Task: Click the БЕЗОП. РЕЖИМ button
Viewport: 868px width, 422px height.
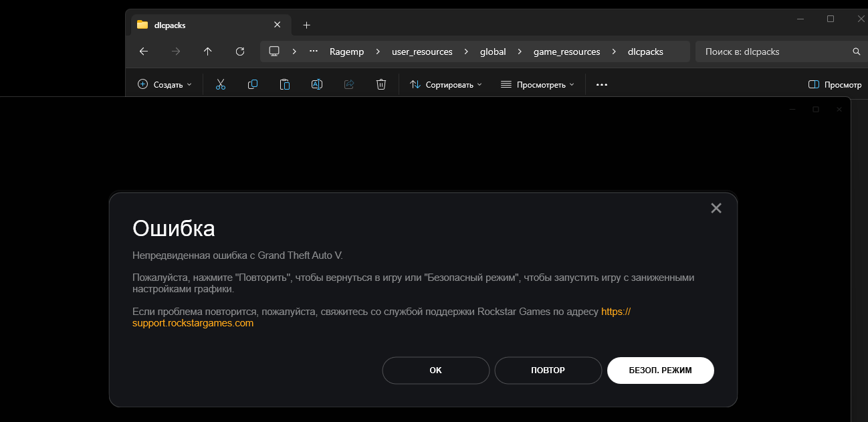Action: click(661, 371)
